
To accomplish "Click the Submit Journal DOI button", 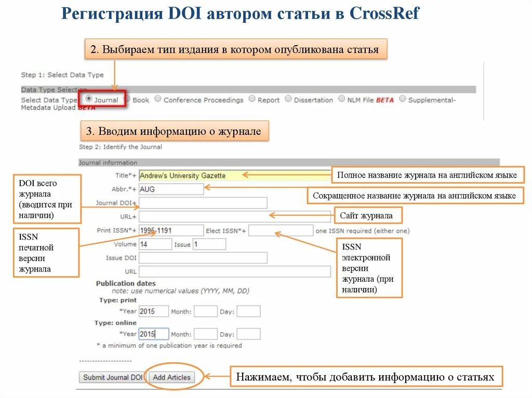I will [112, 378].
